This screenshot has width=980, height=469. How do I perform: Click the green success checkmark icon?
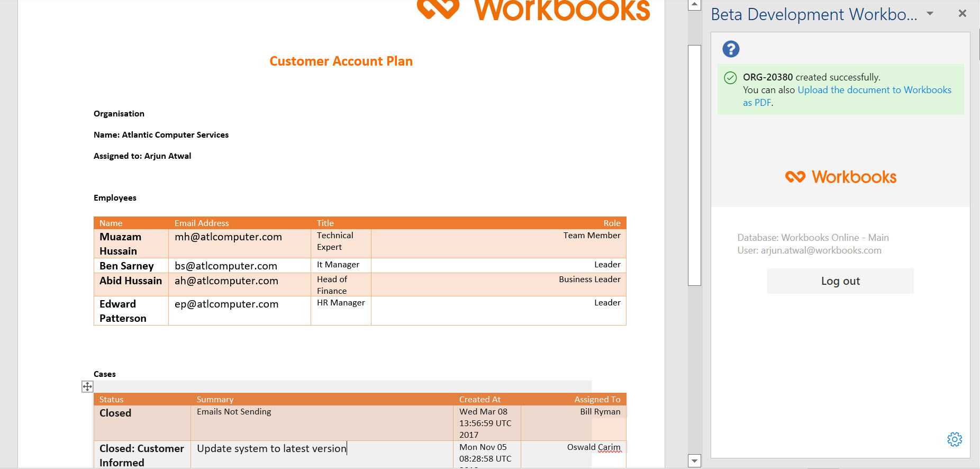[x=730, y=78]
